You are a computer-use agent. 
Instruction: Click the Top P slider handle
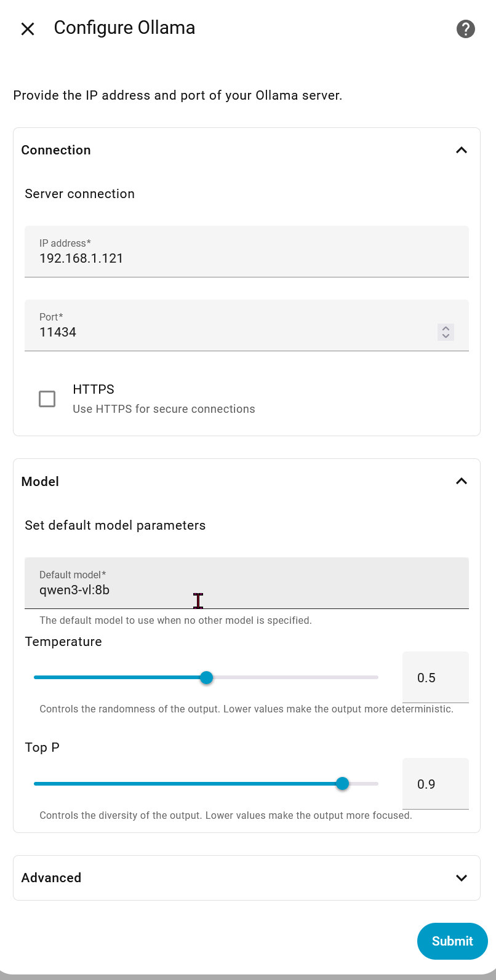click(343, 783)
